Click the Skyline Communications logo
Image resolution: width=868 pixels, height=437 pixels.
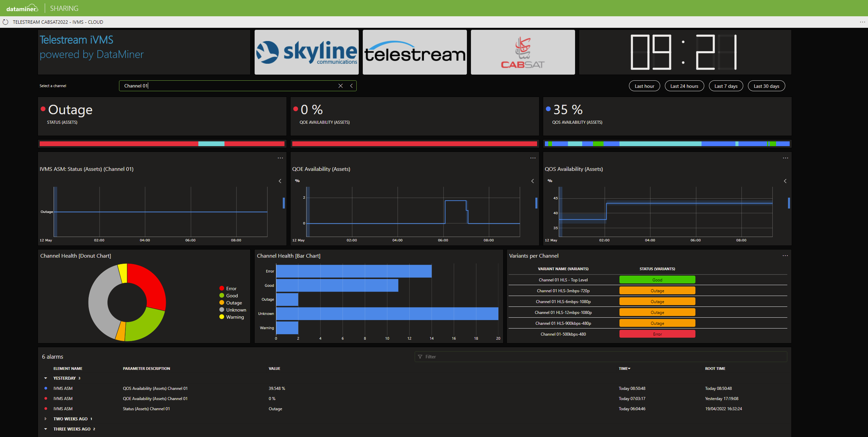coord(307,52)
